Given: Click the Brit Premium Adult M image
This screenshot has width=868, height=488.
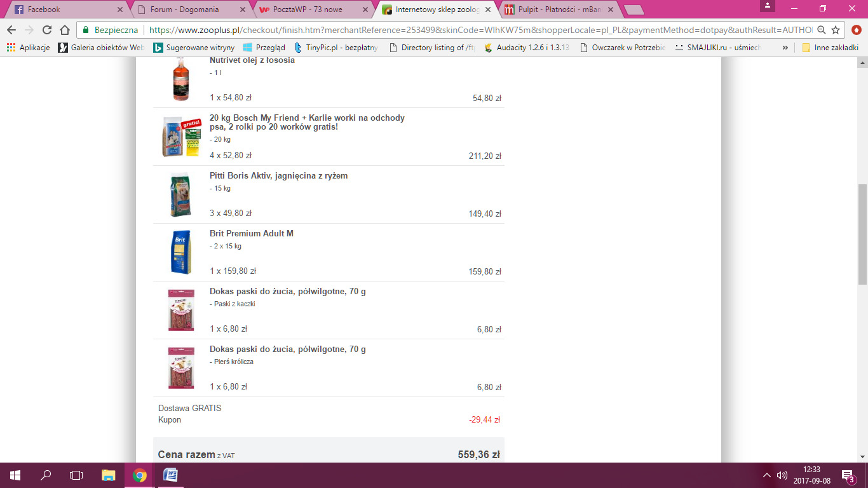Looking at the screenshot, I should 181,252.
